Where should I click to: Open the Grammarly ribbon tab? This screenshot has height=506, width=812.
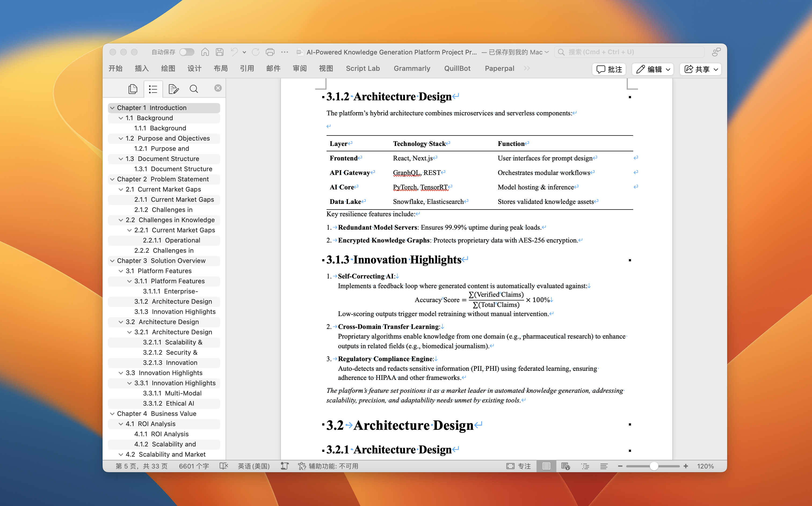click(x=412, y=68)
